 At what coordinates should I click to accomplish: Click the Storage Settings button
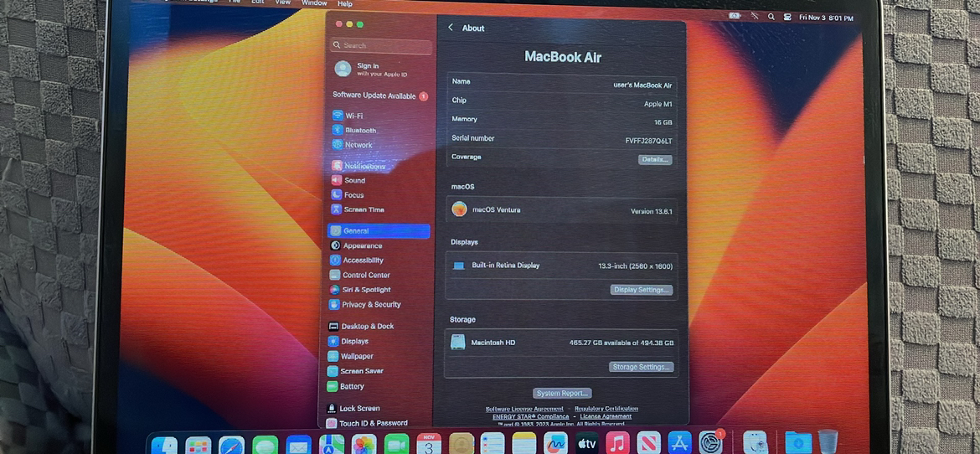642,367
